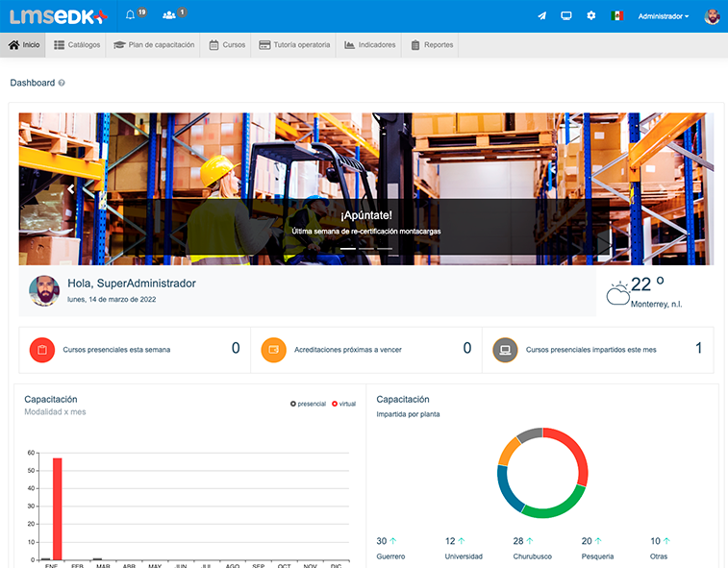Open the monitor display icon
This screenshot has width=728, height=568.
(566, 16)
